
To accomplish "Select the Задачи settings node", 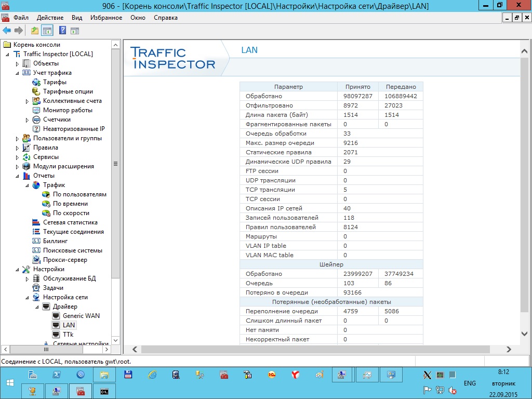I will [53, 288].
